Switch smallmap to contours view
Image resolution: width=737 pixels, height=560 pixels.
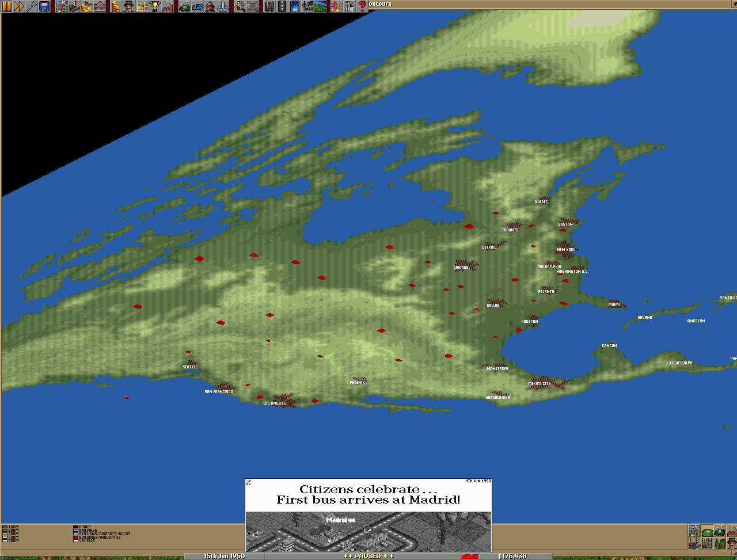(707, 531)
